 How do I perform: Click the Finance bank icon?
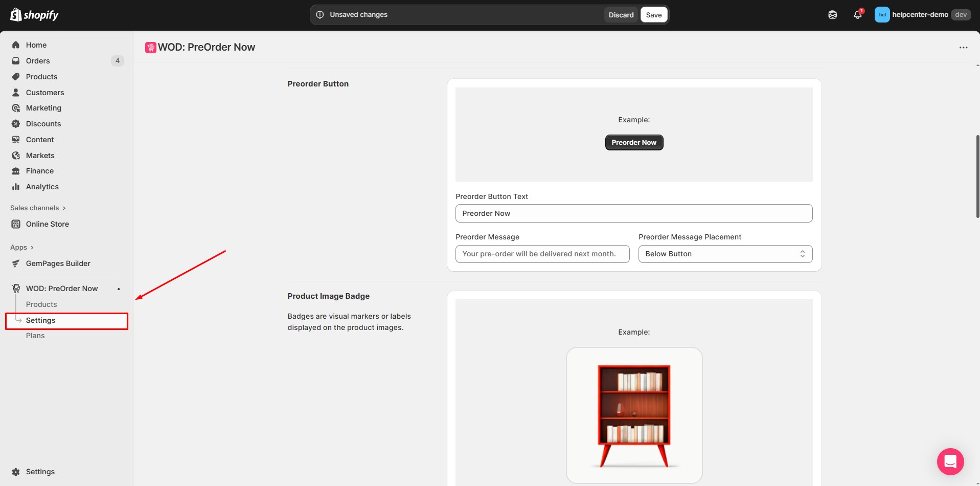click(x=16, y=171)
